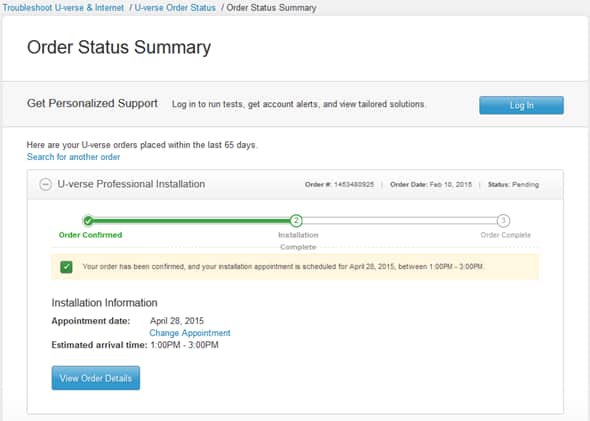Select step 3 Order Complete marker
This screenshot has width=590, height=421.
[x=503, y=220]
